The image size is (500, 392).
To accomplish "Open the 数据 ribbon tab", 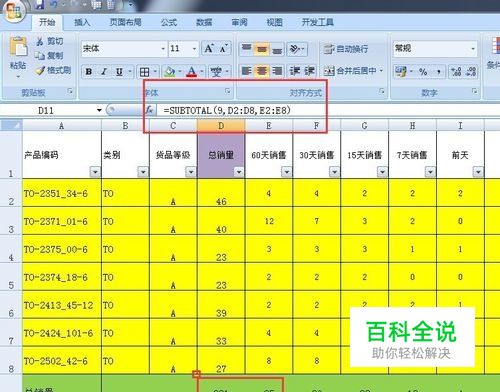I will [x=204, y=22].
